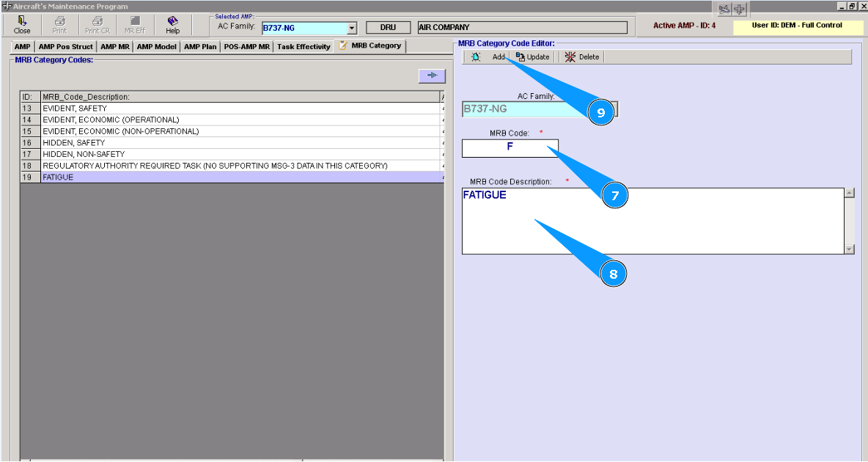Click ID cell 16
Image resolution: width=868 pixels, height=462 pixels.
click(31, 143)
